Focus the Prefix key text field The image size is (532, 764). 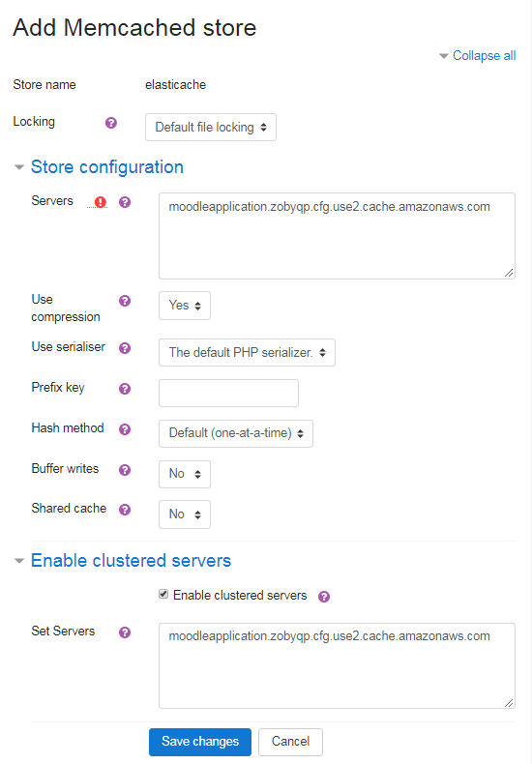coord(228,393)
